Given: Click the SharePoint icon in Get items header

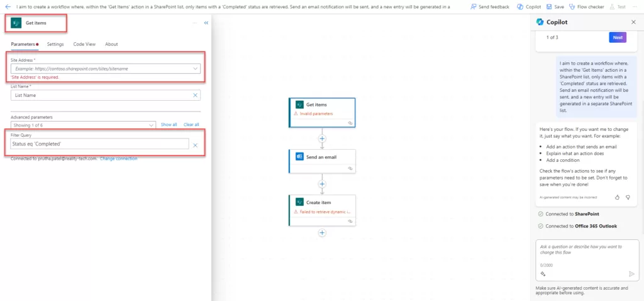Looking at the screenshot, I should 16,23.
